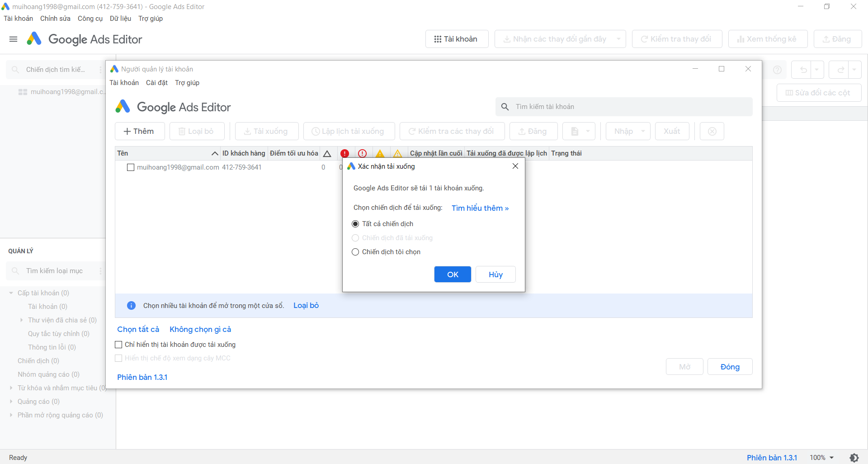Viewport: 868px width, 464px height.
Task: Expand the 'Quảng cáo' tree node
Action: click(11, 402)
